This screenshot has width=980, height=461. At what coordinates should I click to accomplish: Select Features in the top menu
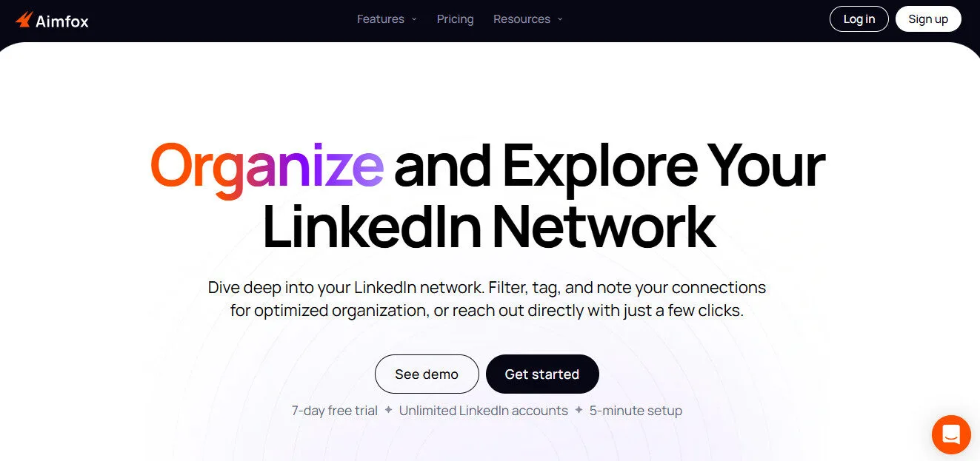coord(380,19)
